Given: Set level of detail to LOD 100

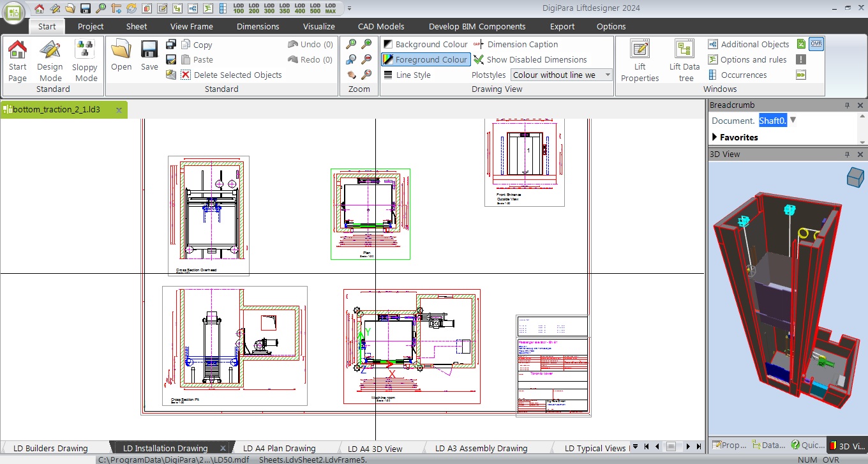Looking at the screenshot, I should [x=238, y=8].
